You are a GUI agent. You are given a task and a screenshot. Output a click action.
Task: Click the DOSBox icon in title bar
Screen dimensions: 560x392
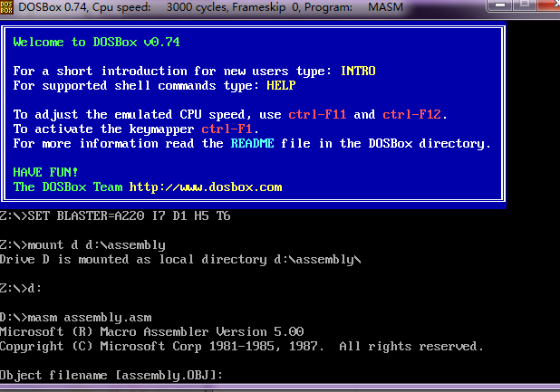point(6,6)
